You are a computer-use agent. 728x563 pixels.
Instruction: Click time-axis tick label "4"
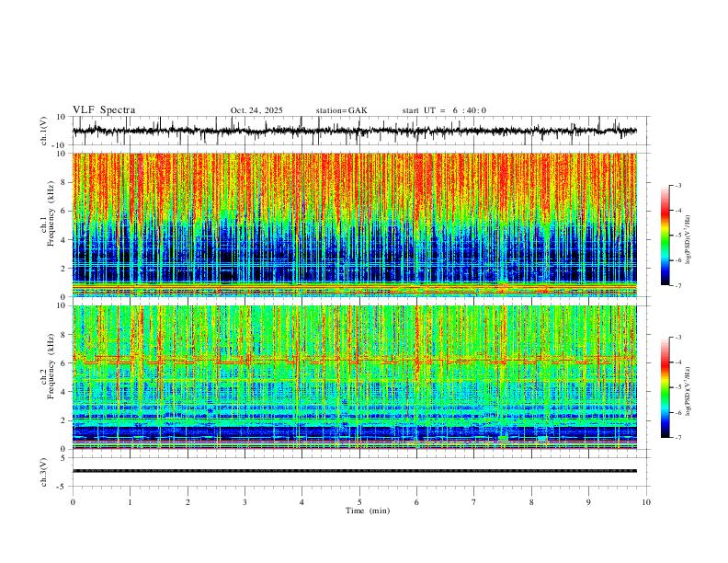[x=301, y=502]
